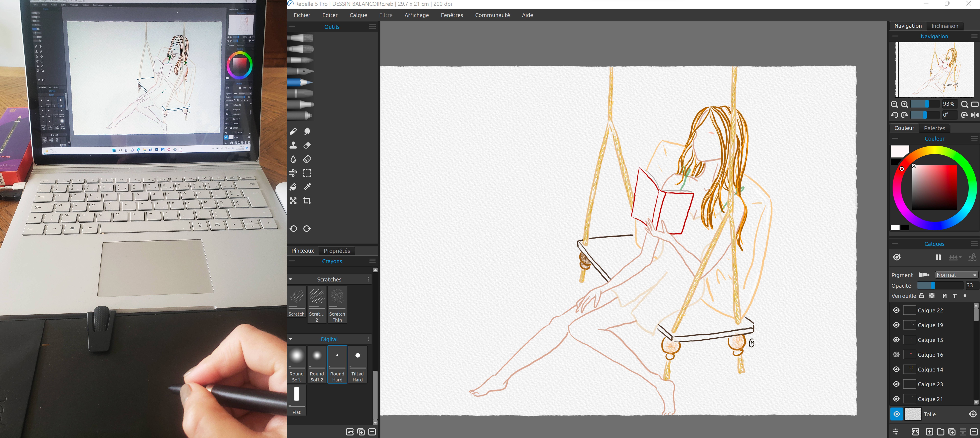Select the Dry sponge tool

pos(307,159)
